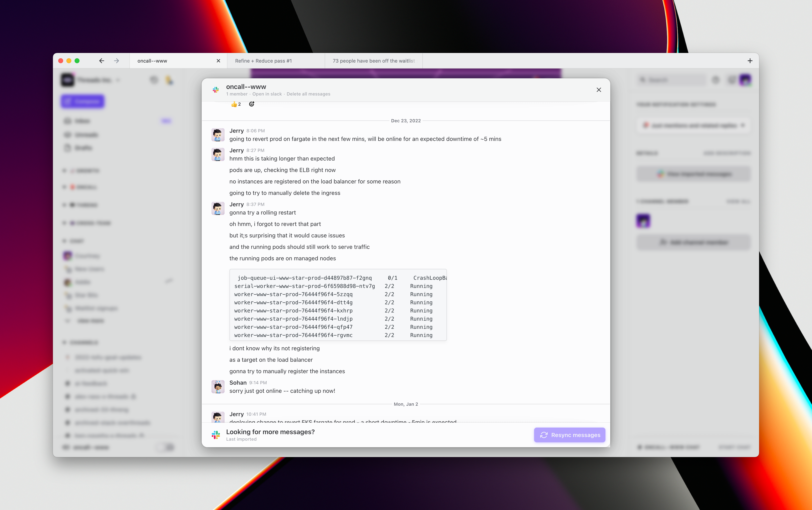Go back with the left arrow

coord(101,61)
